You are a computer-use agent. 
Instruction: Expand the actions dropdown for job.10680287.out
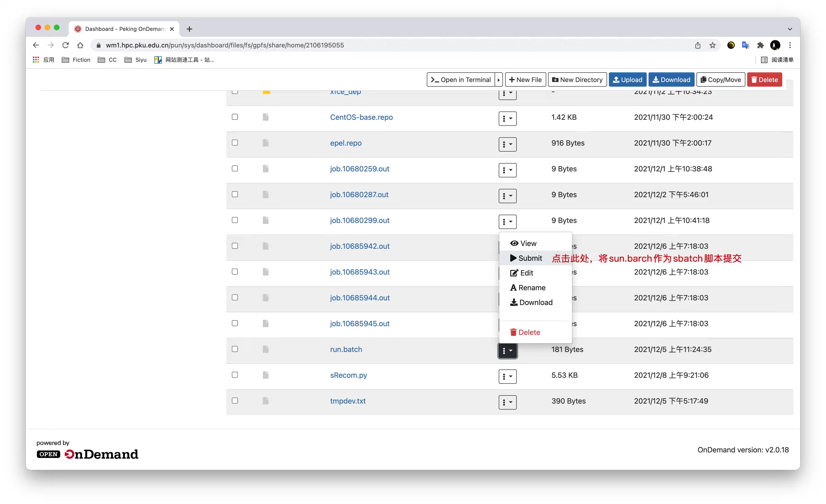[507, 196]
